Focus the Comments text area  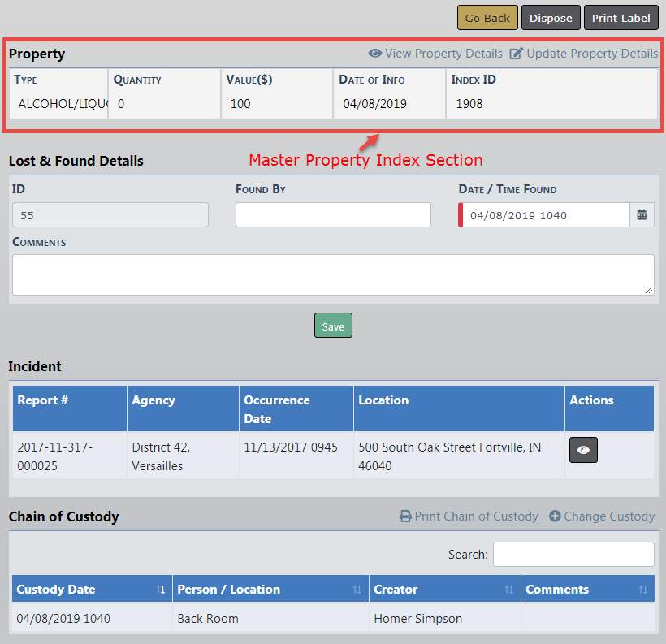pyautogui.click(x=333, y=274)
